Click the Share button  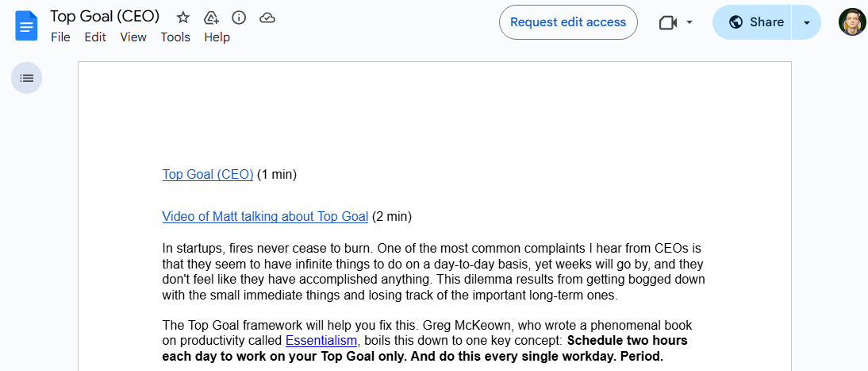[x=755, y=22]
